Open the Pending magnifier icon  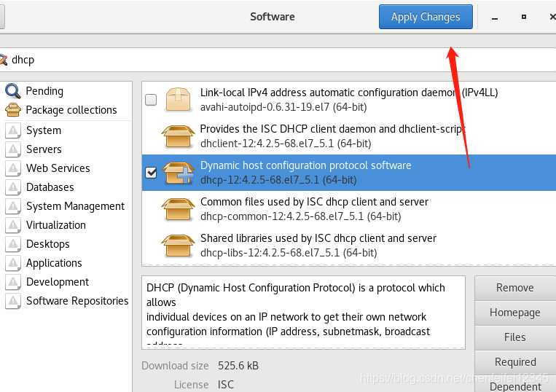click(x=13, y=91)
